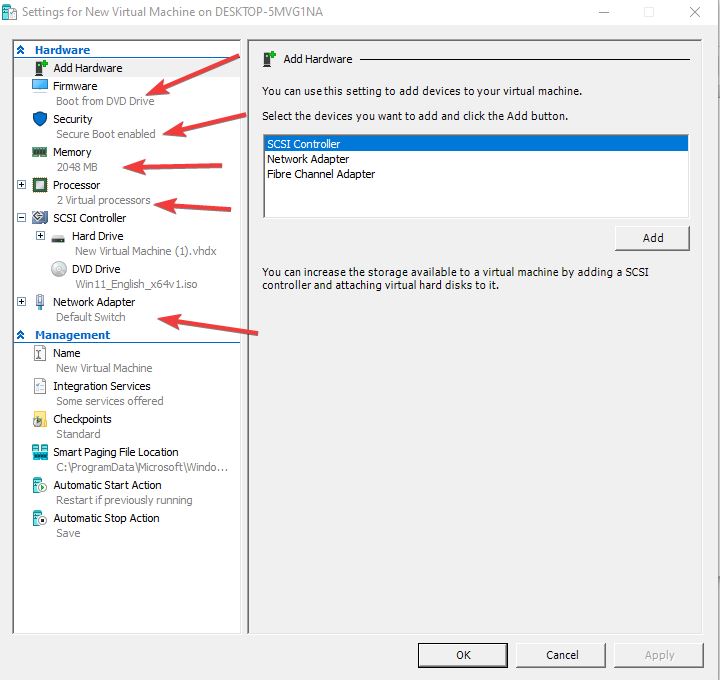This screenshot has width=720, height=680.
Task: Click 'Restart if previously running' text
Action: (x=124, y=500)
